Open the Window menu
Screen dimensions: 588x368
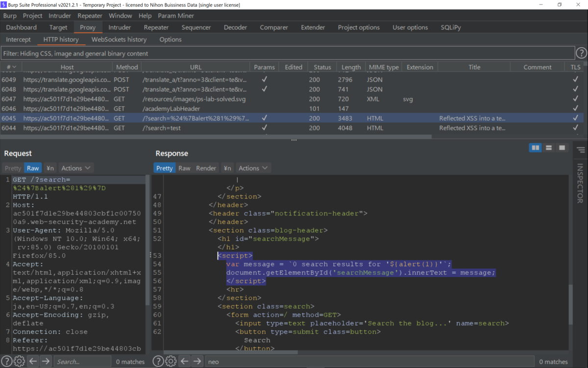[121, 16]
